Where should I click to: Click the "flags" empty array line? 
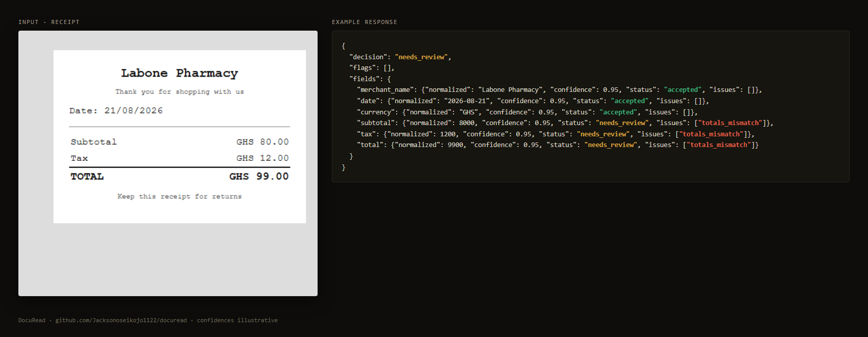[x=372, y=68]
